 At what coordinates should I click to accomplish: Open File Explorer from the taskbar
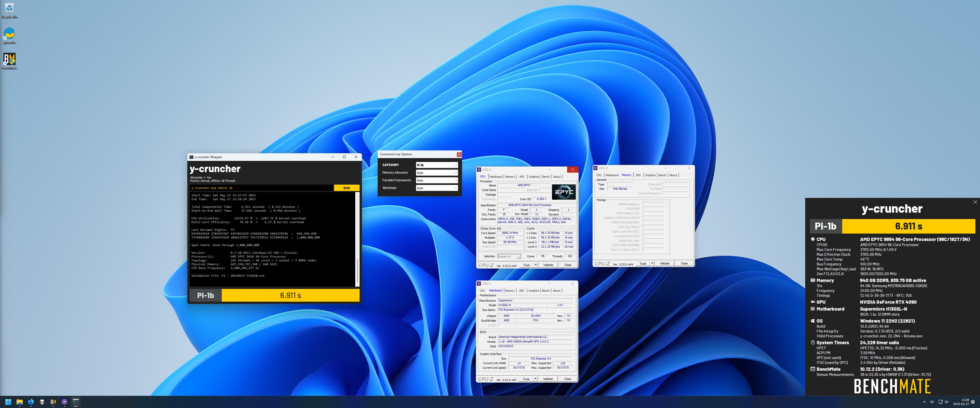click(19, 402)
